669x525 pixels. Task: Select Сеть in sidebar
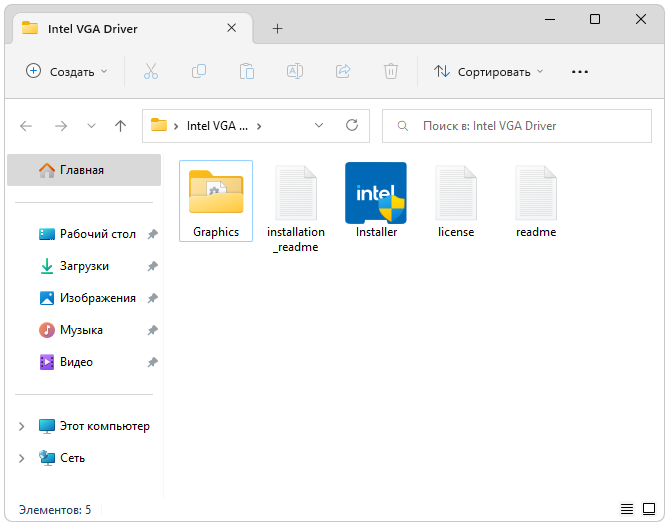[72, 458]
